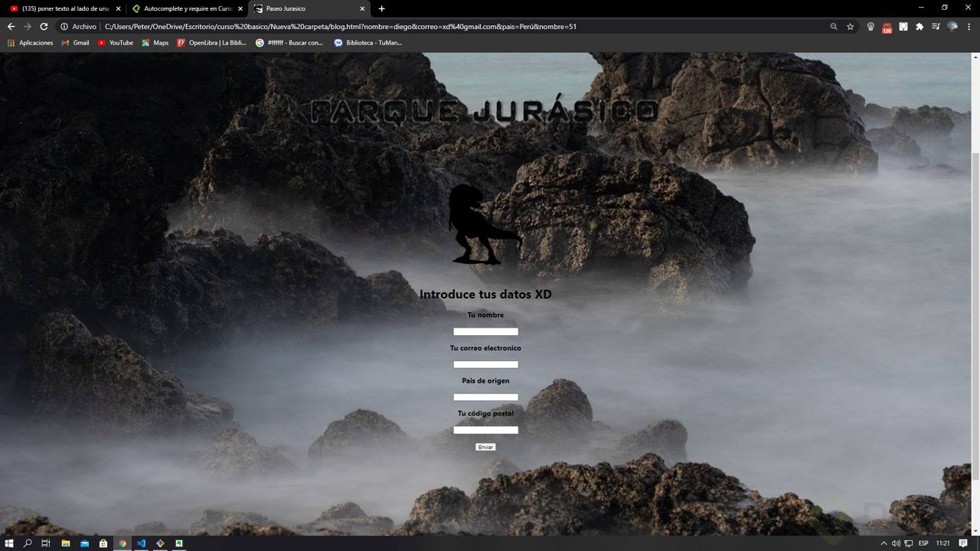
Task: Open the Windows Start menu
Action: tap(9, 543)
